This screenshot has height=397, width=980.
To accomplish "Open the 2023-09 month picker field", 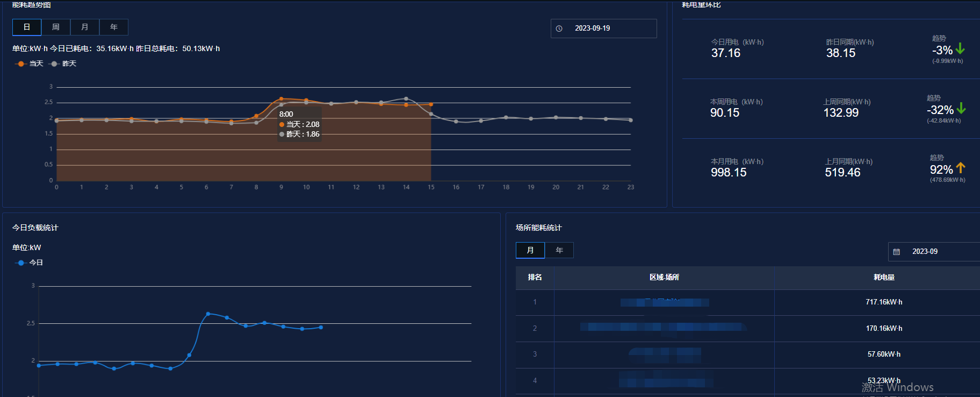I will click(x=934, y=251).
